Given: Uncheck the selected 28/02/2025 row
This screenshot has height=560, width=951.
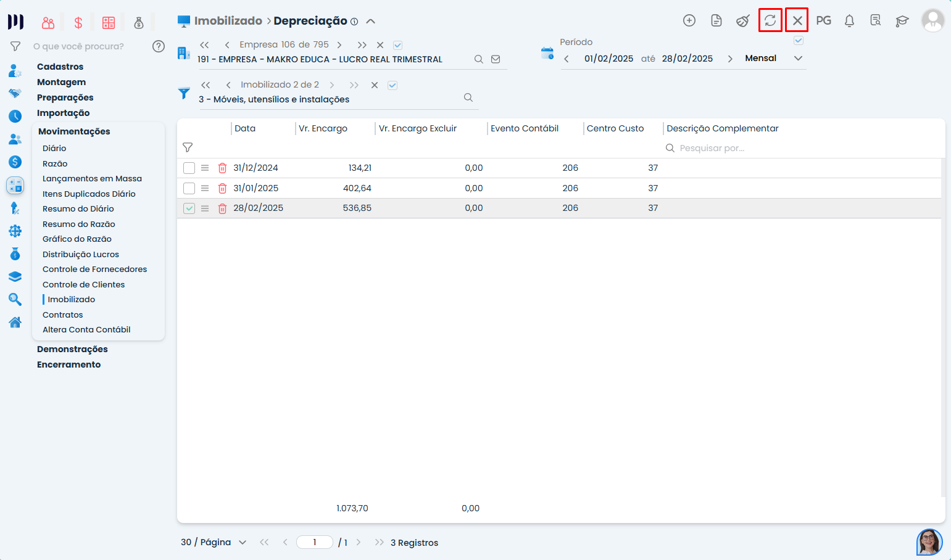Looking at the screenshot, I should pos(189,208).
